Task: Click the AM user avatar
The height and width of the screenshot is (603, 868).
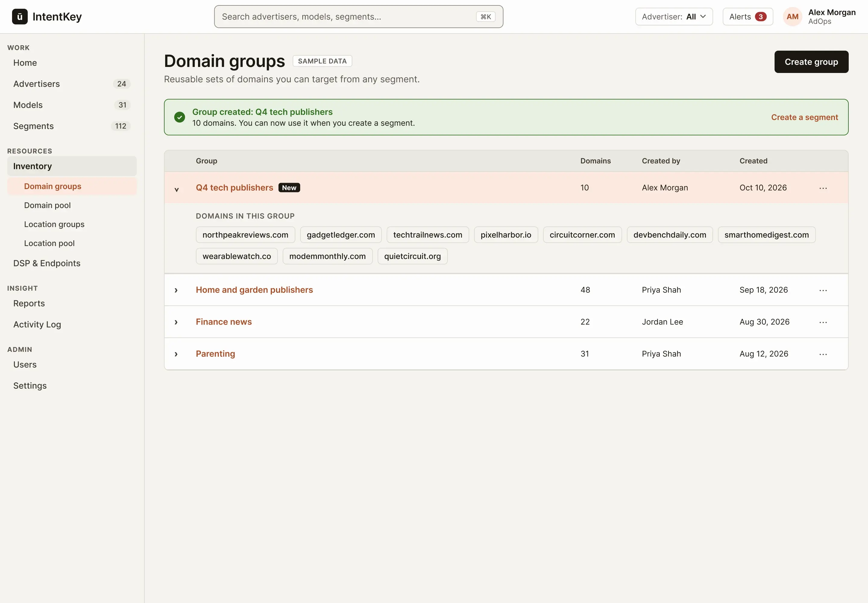Action: (792, 17)
